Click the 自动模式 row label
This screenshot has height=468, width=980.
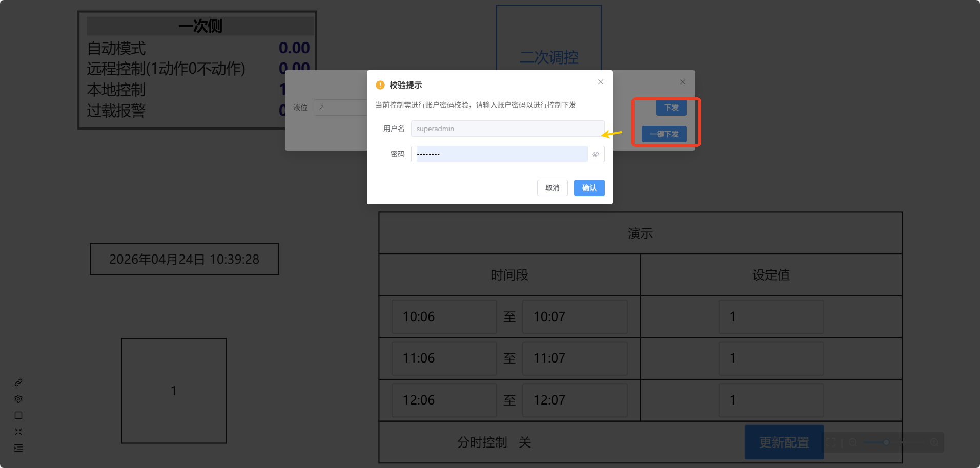coord(116,49)
